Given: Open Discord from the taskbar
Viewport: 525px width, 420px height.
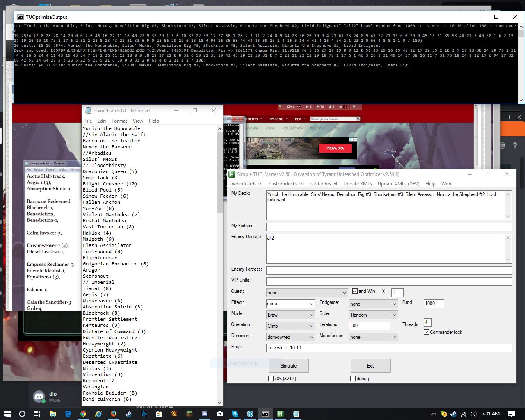Looking at the screenshot, I should (x=205, y=414).
